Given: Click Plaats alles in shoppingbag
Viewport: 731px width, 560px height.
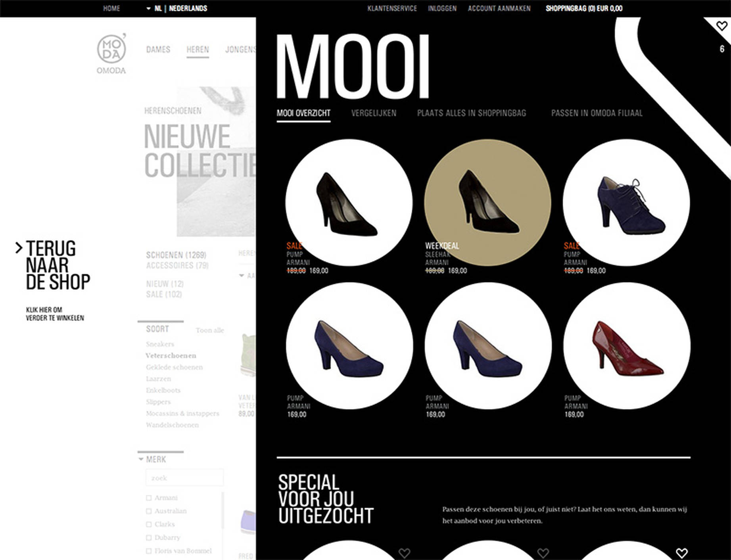Looking at the screenshot, I should [x=472, y=113].
